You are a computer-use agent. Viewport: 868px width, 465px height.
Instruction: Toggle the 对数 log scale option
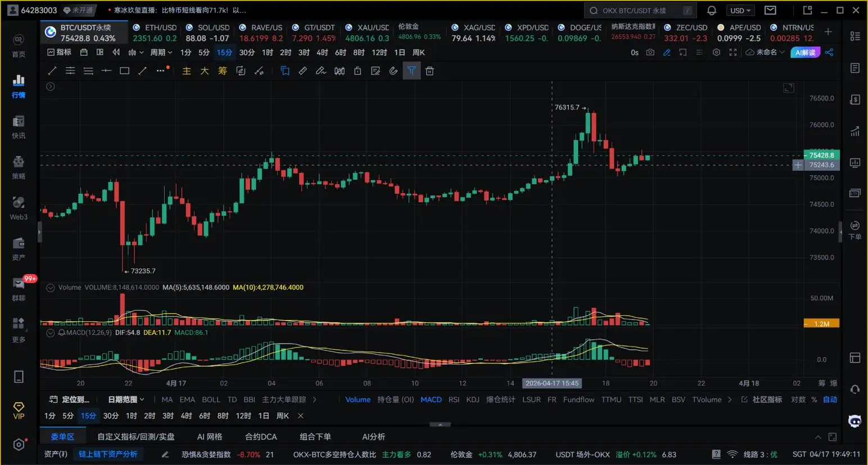(798, 399)
